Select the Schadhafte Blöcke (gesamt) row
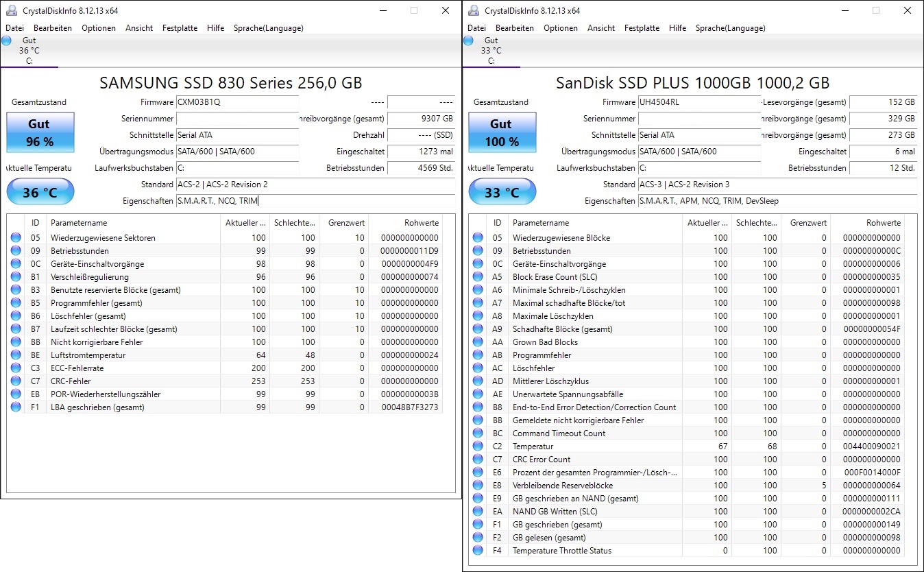Screen dimensions: 924x572 687,329
